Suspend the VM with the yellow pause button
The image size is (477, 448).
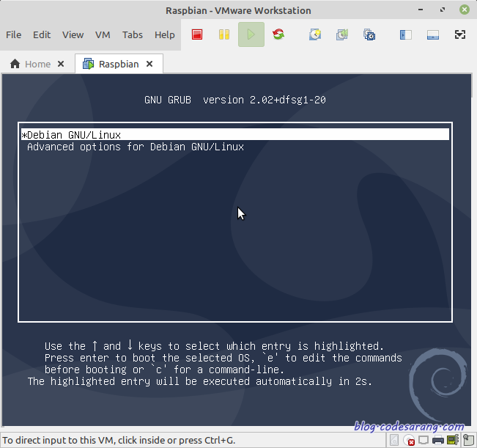tap(224, 34)
